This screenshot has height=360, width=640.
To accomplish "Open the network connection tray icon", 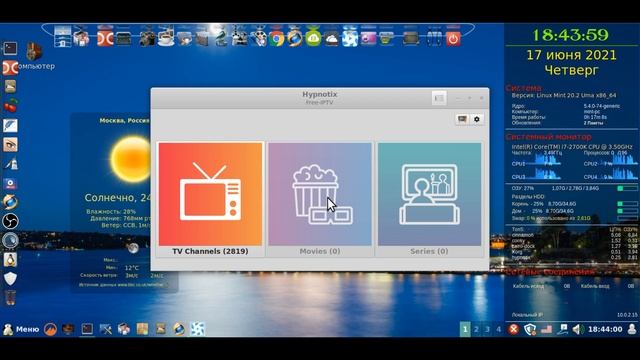I will tap(563, 329).
